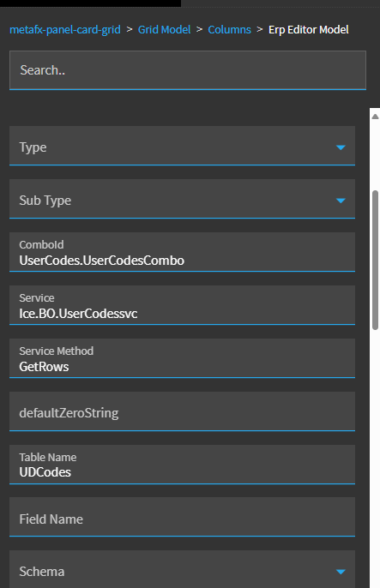Open the Type dropdown field
Screen dimensions: 380x588
coord(183,146)
